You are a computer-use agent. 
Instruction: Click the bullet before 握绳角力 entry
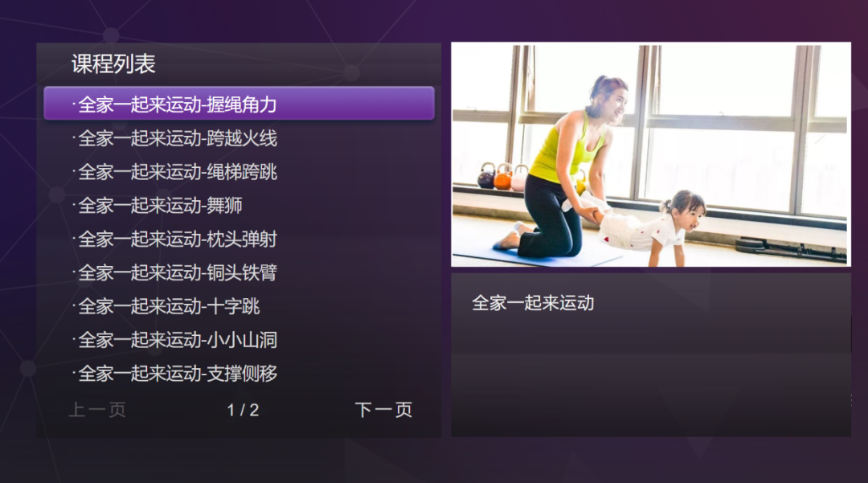pyautogui.click(x=74, y=103)
